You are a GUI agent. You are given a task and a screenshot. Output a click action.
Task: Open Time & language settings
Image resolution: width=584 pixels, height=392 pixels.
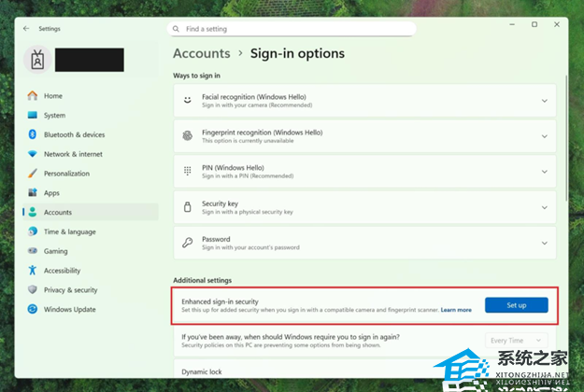pyautogui.click(x=90, y=231)
